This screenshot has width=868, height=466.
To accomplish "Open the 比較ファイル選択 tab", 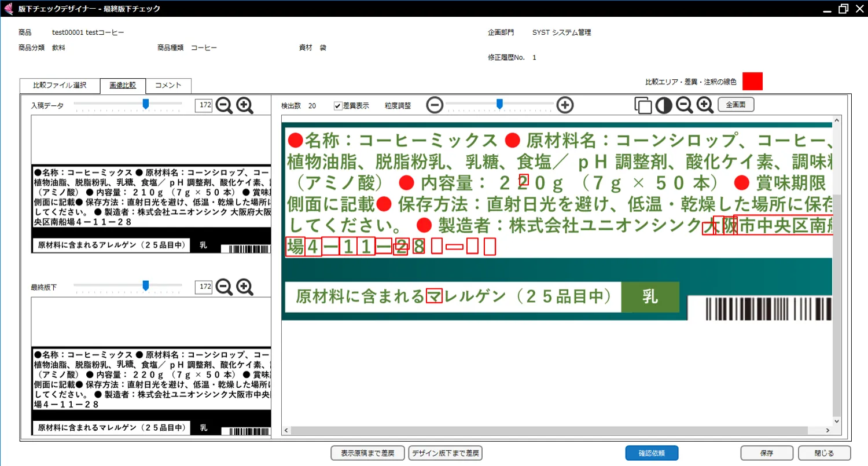I will pyautogui.click(x=60, y=86).
